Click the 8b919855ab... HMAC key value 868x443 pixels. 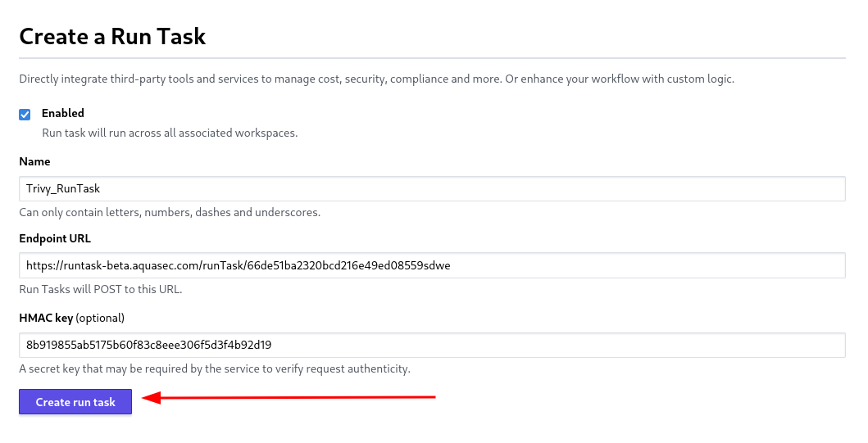[x=148, y=345]
